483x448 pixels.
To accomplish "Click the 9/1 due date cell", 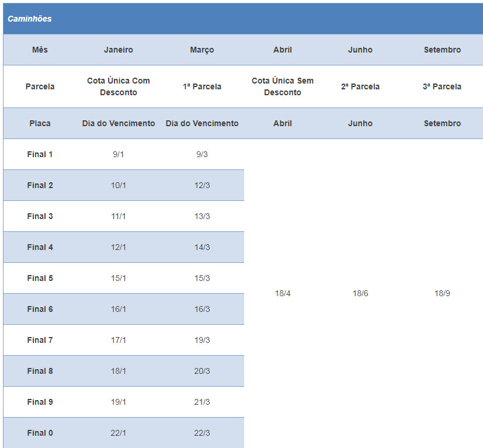I will tap(119, 154).
